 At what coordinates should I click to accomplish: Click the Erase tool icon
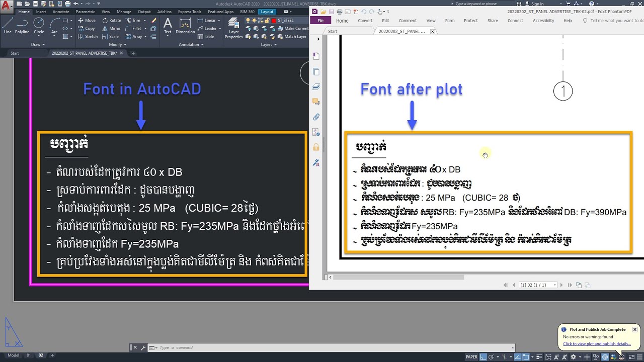154,21
